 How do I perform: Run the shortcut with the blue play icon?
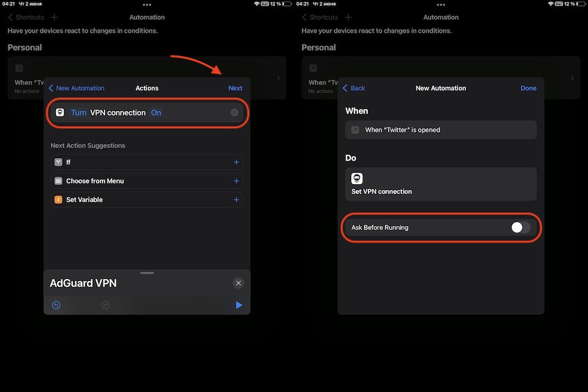(238, 305)
